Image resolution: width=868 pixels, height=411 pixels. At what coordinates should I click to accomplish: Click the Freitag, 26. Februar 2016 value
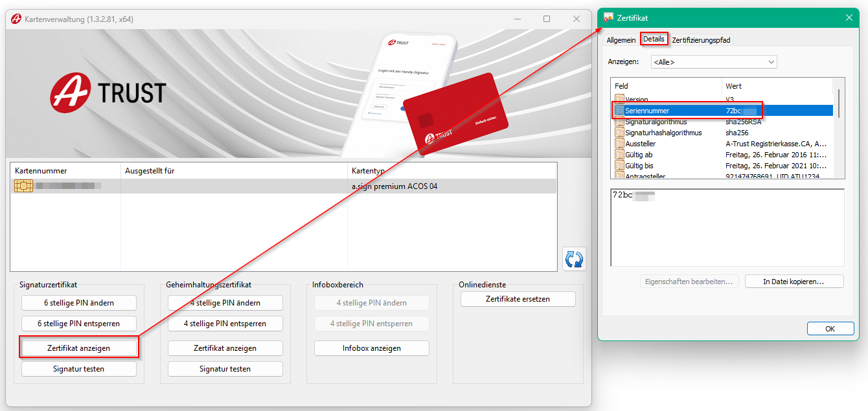(776, 155)
